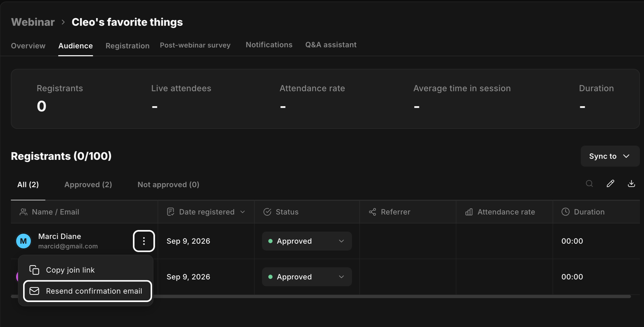This screenshot has width=644, height=327.
Task: Click the people icon in Name / Email header
Action: click(x=23, y=212)
